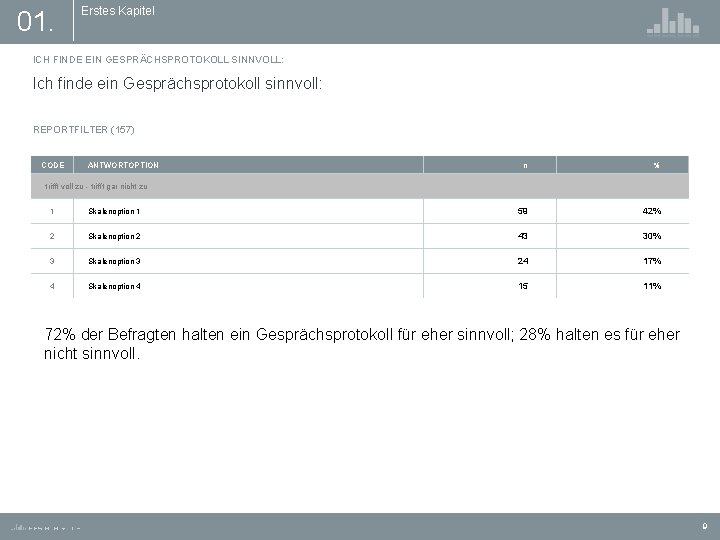The image size is (720, 540).
Task: Click the n value 43
Action: (523, 236)
